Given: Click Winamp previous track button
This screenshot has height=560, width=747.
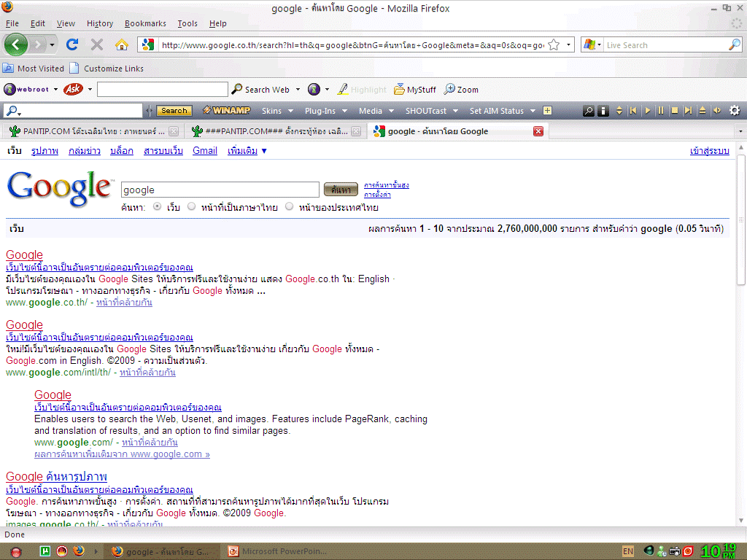Looking at the screenshot, I should [633, 111].
